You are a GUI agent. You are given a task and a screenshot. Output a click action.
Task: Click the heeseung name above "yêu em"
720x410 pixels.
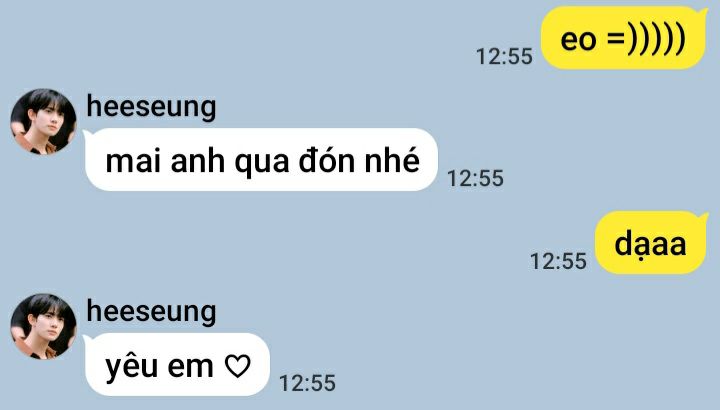coord(151,312)
